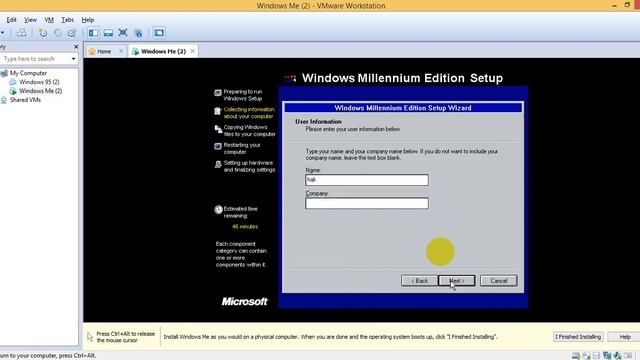The height and width of the screenshot is (360, 640).
Task: Click the sound card status icon
Action: point(618,356)
